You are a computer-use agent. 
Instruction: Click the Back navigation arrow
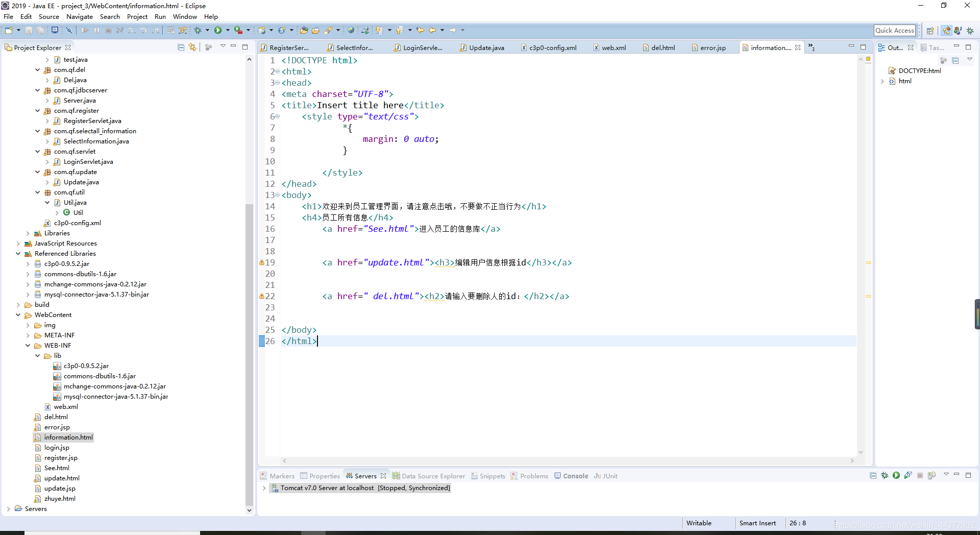[432, 31]
